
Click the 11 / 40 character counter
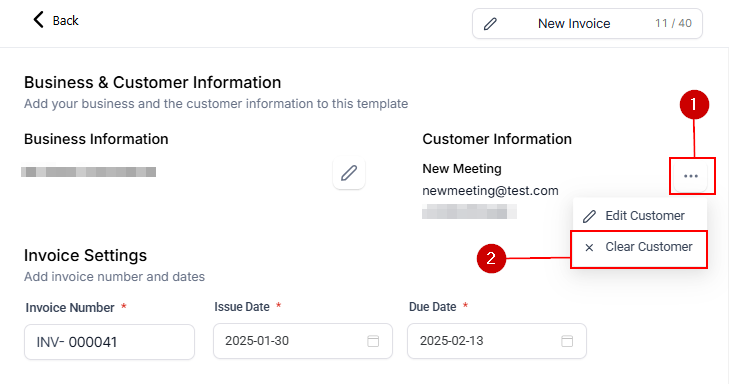673,23
